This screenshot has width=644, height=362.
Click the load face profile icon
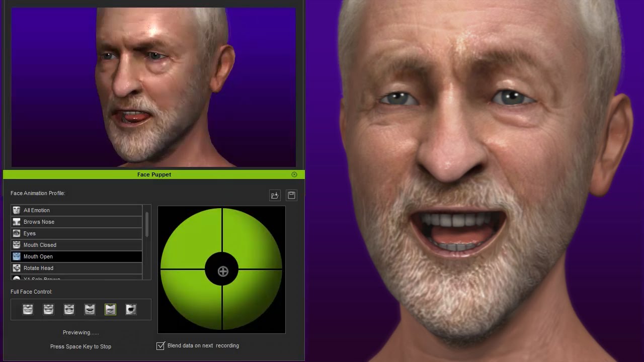(x=275, y=195)
